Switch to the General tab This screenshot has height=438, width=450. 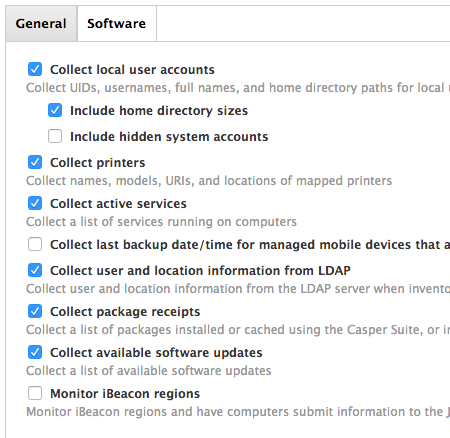pyautogui.click(x=41, y=24)
